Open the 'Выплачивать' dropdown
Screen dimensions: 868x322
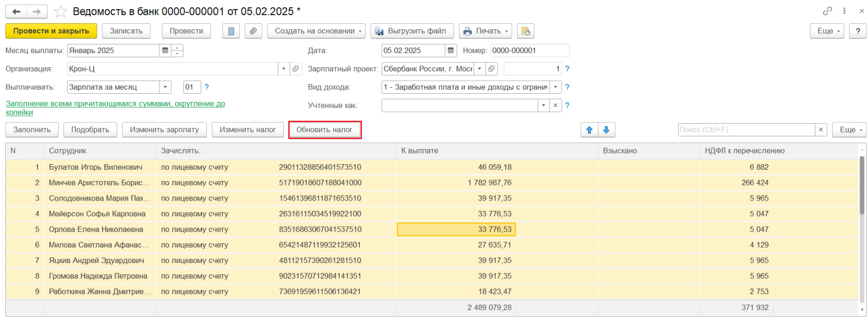click(x=165, y=87)
